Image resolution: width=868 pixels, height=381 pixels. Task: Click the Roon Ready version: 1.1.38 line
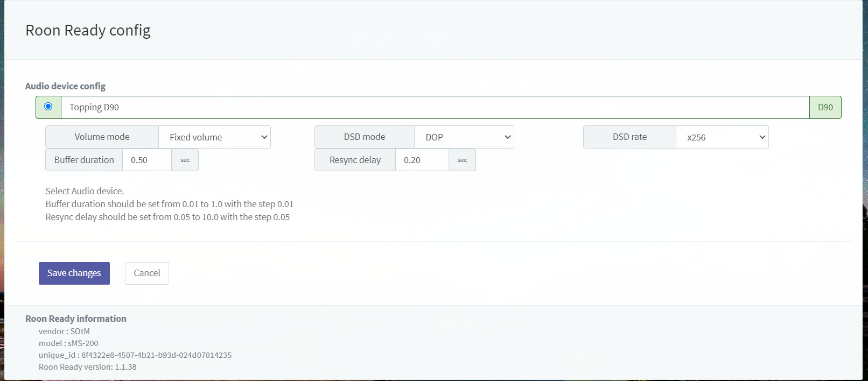[88, 367]
